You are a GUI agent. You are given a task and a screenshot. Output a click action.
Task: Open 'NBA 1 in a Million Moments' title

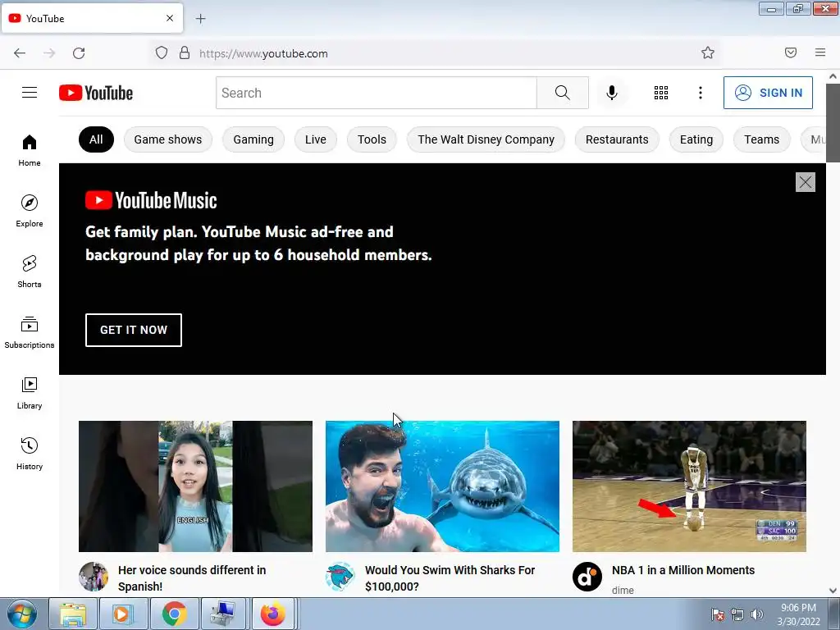[683, 570]
